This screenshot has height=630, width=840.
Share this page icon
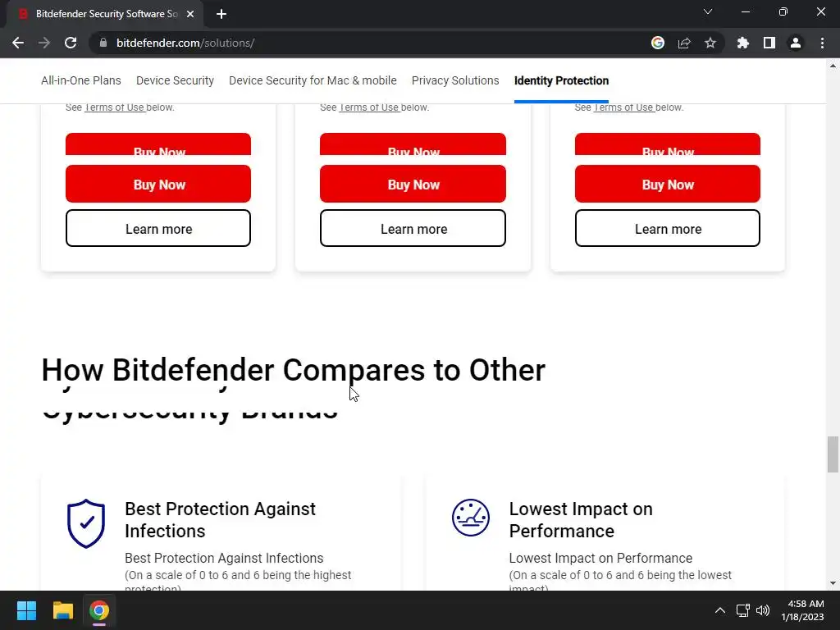684,43
